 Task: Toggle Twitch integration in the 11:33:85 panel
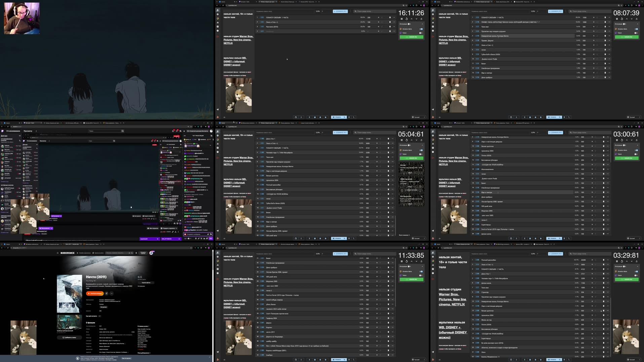tap(421, 275)
